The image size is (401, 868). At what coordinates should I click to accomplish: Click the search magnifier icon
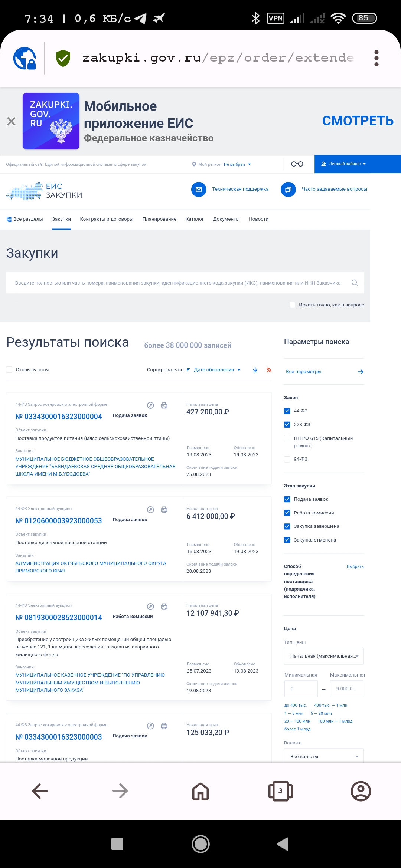click(x=355, y=283)
